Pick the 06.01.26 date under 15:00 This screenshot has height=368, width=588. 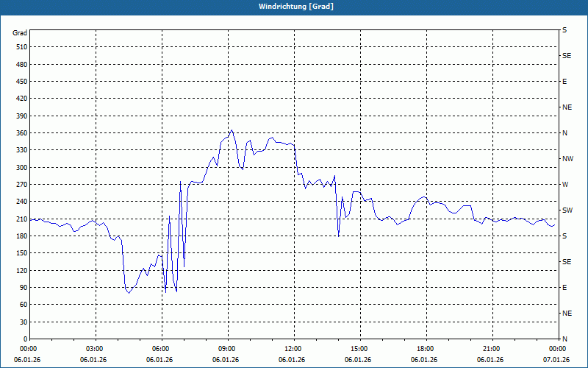pyautogui.click(x=358, y=360)
